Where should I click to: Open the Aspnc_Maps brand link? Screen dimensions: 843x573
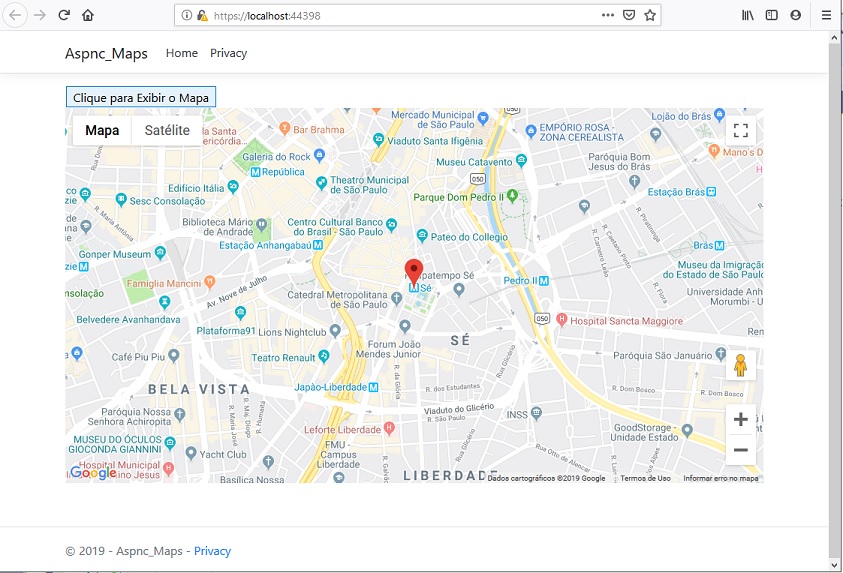pyautogui.click(x=106, y=53)
